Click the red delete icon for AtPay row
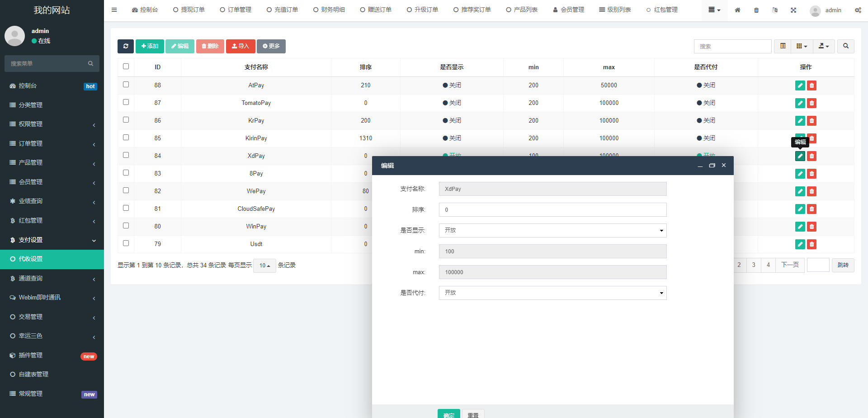 (811, 85)
